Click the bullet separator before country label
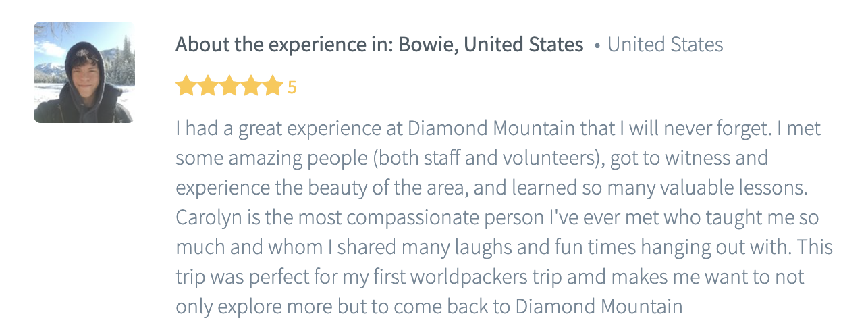868x335 pixels. [x=597, y=46]
